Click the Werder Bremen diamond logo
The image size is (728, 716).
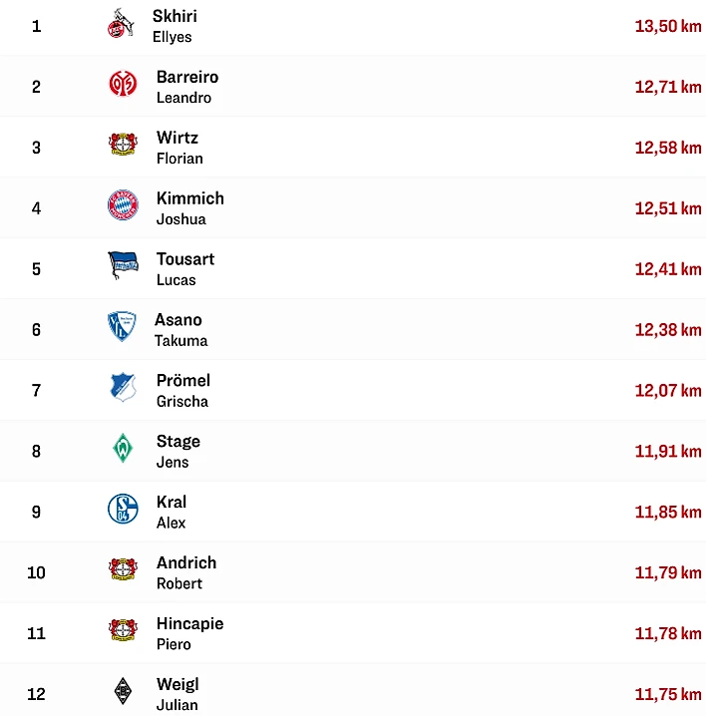123,450
